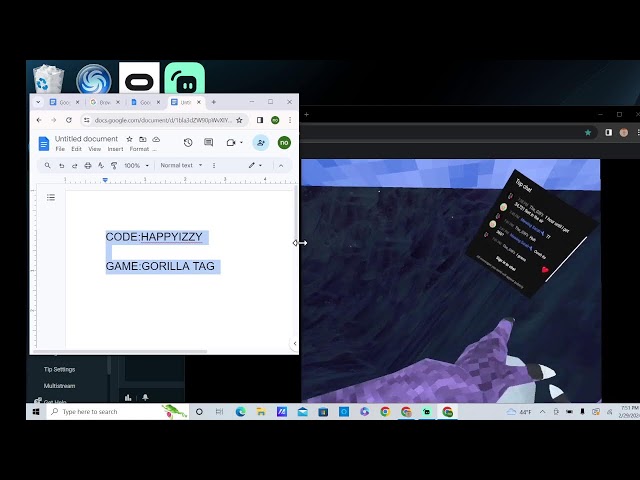Click the Redo arrow in Docs toolbar
Viewport: 640px width, 480px height.
[x=75, y=165]
